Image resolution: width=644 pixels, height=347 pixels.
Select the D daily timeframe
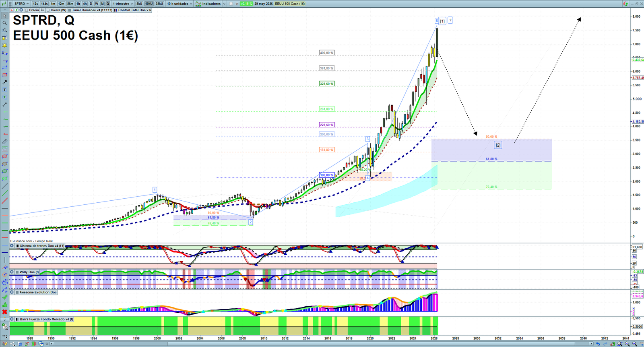(x=91, y=4)
